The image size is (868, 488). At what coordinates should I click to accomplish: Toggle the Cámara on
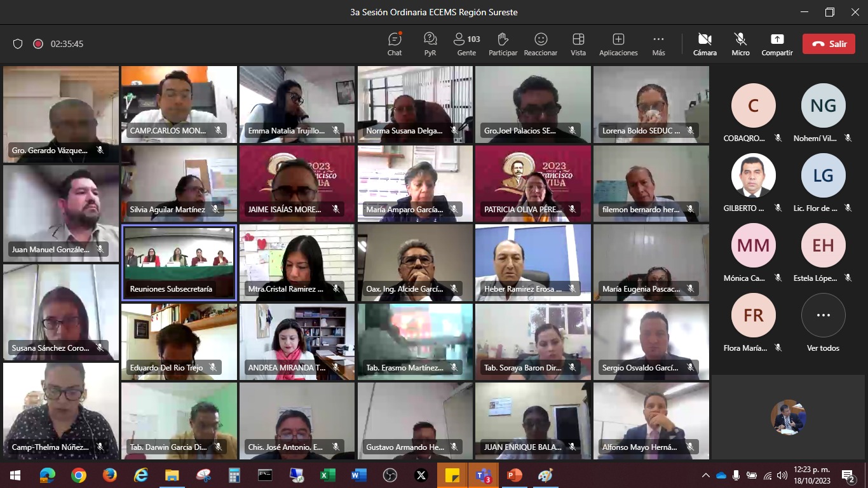coord(705,44)
